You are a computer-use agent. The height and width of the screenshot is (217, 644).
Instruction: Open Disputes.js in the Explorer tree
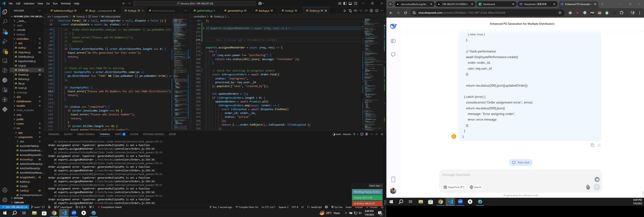pos(24,52)
